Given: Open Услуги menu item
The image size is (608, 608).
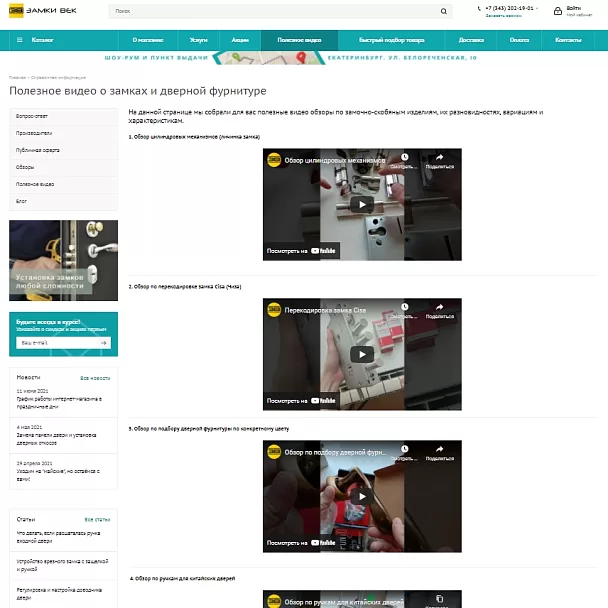Looking at the screenshot, I should tap(199, 40).
